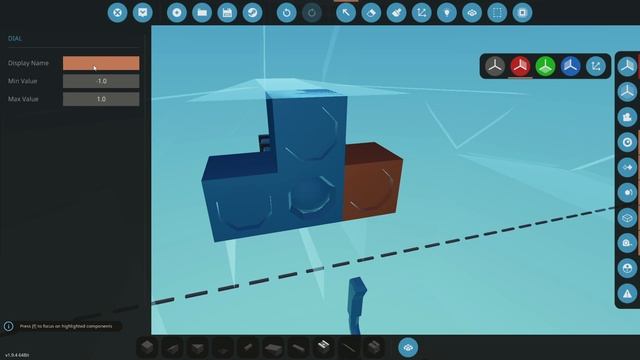640x360 pixels.
Task: Select the eraser tool
Action: click(371, 13)
